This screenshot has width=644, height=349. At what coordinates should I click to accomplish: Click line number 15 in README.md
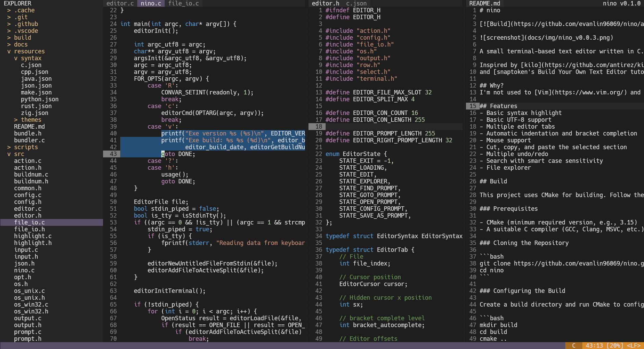473,106
